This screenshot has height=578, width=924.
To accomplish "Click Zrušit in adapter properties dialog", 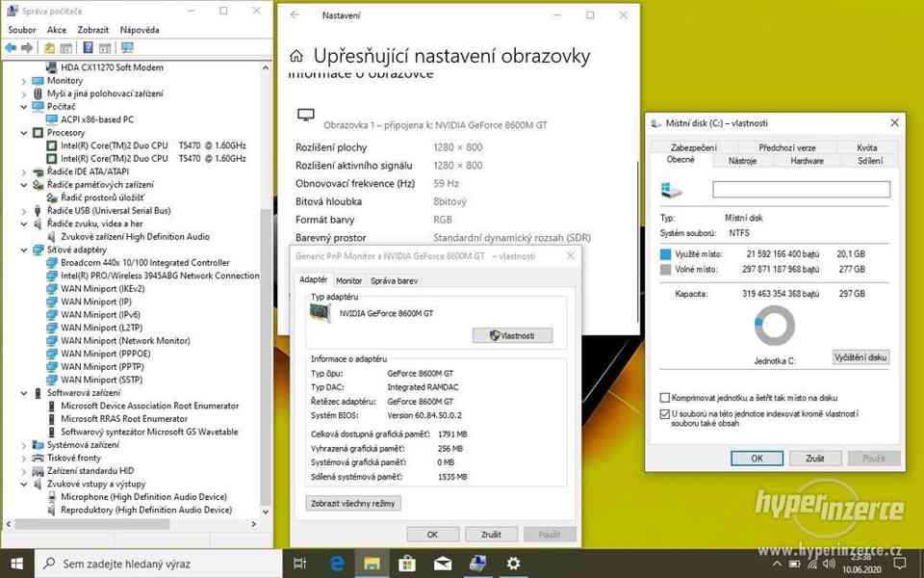I will pyautogui.click(x=491, y=535).
